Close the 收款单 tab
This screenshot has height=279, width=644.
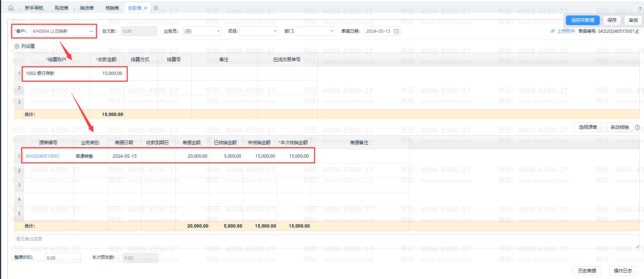click(x=146, y=8)
